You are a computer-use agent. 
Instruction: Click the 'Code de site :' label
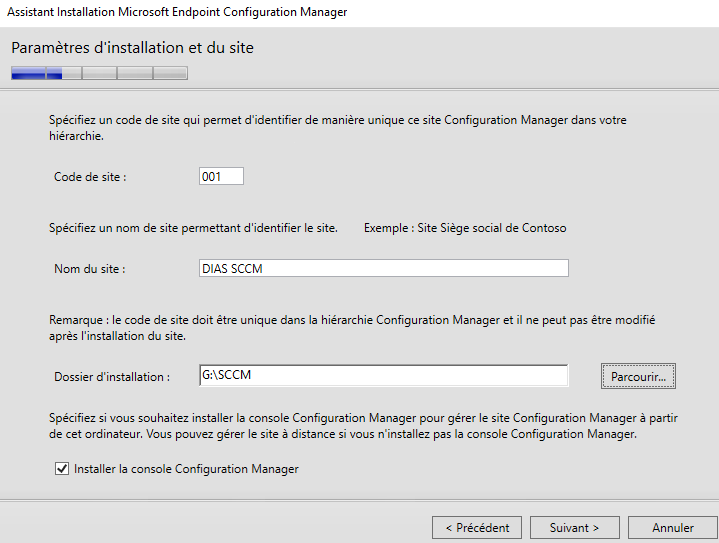[x=90, y=176]
